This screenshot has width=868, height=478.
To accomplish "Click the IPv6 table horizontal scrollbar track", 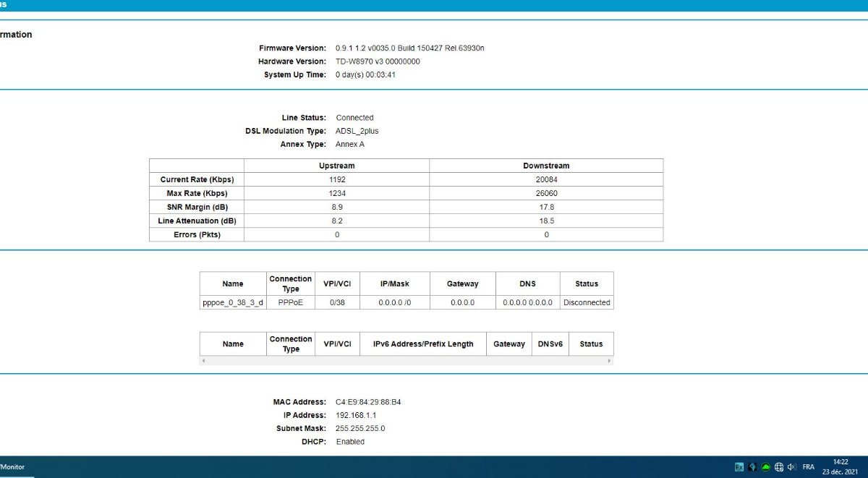I will [406, 360].
